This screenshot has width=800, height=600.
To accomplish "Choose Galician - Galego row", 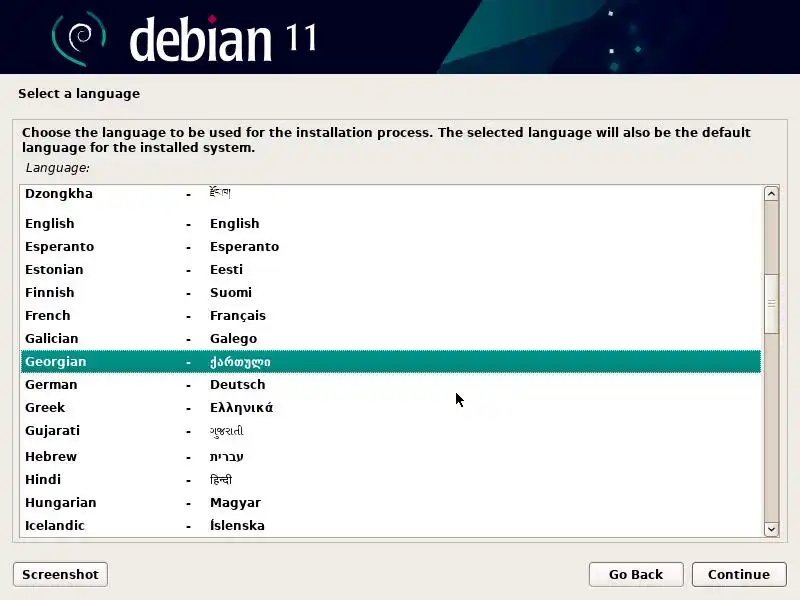I will point(391,338).
